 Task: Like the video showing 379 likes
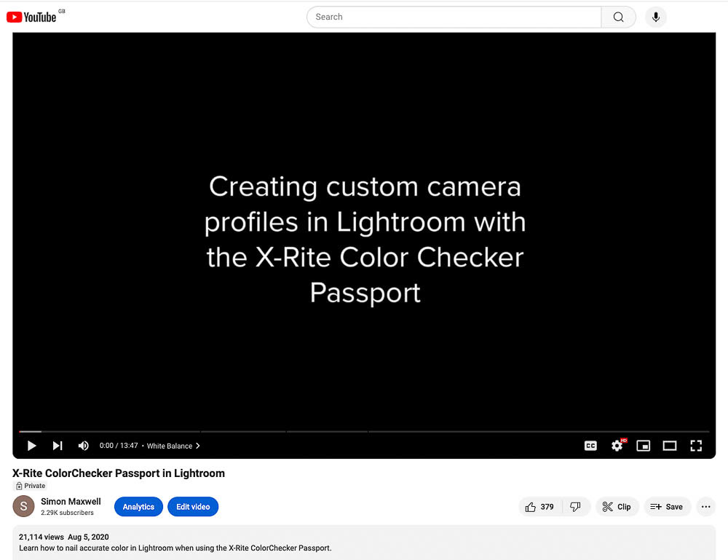pyautogui.click(x=539, y=507)
